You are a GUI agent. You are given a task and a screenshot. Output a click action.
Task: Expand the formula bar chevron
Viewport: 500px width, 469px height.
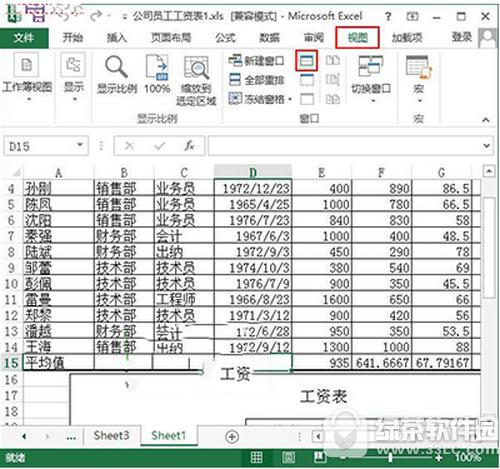(486, 146)
